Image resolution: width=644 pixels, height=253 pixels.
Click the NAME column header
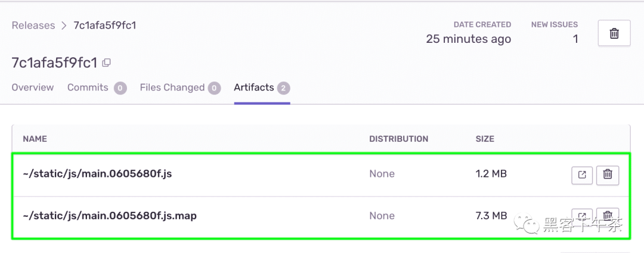point(35,139)
